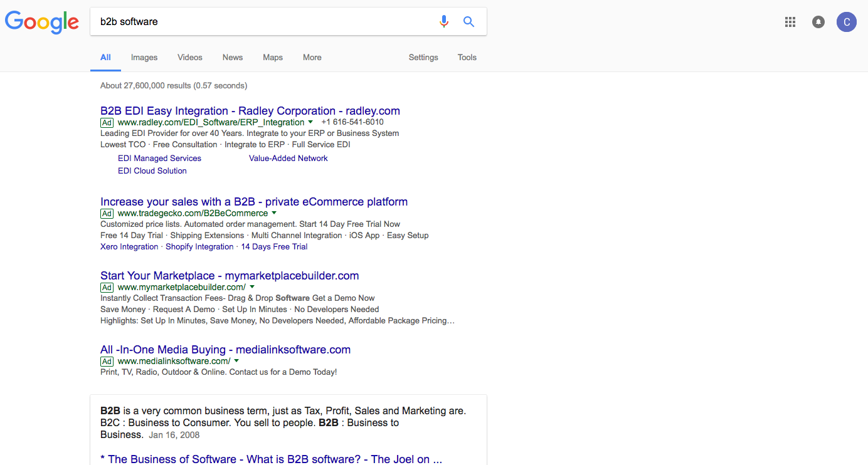Open the Settings menu
Screen dimensions: 868x465
[x=423, y=57]
